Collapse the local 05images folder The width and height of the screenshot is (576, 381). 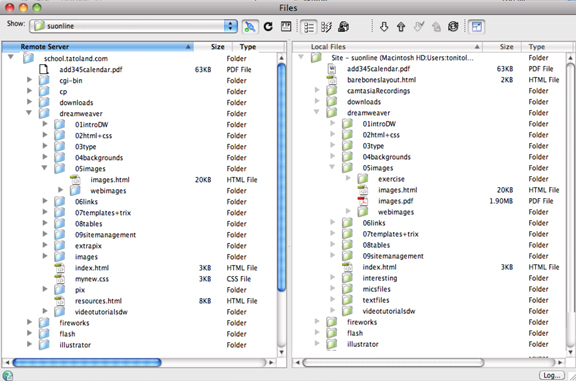(x=332, y=167)
